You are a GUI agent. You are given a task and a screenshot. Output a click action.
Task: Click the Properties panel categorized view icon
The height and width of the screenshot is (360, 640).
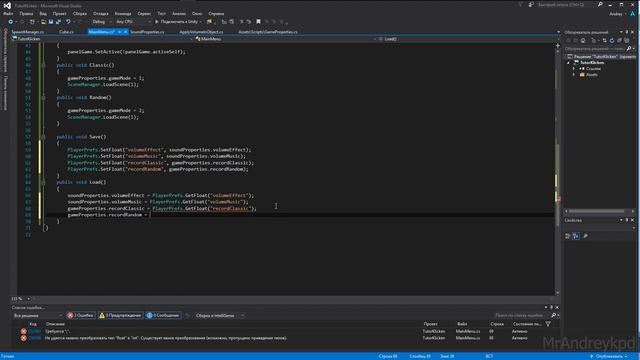tap(568, 236)
